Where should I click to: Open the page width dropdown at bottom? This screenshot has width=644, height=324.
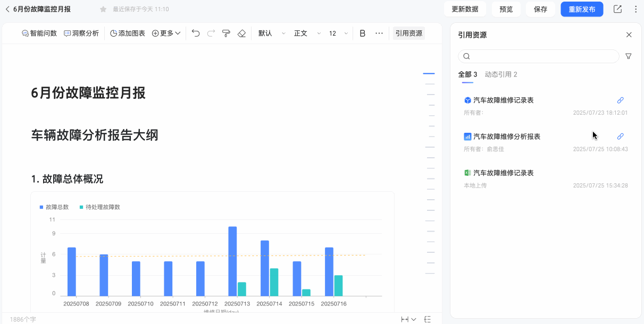coord(408,319)
